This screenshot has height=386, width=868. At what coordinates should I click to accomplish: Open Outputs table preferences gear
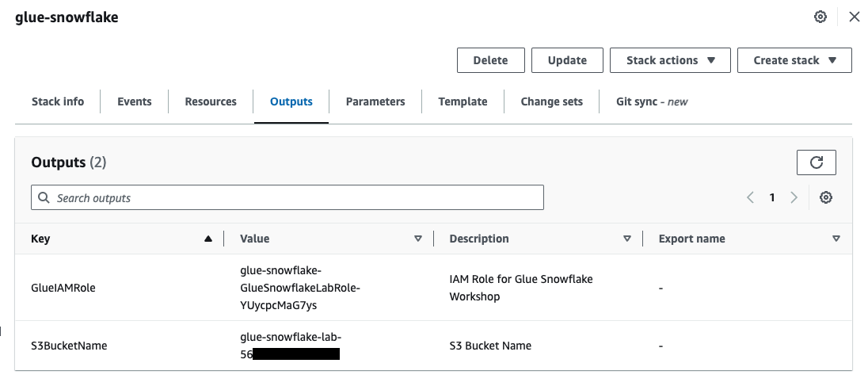[826, 198]
